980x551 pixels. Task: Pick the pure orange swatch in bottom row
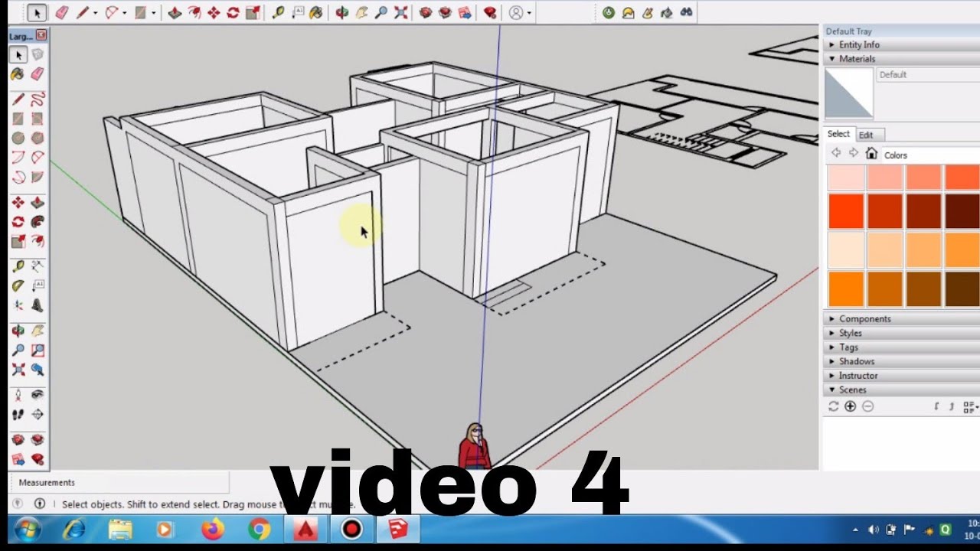[x=846, y=289]
